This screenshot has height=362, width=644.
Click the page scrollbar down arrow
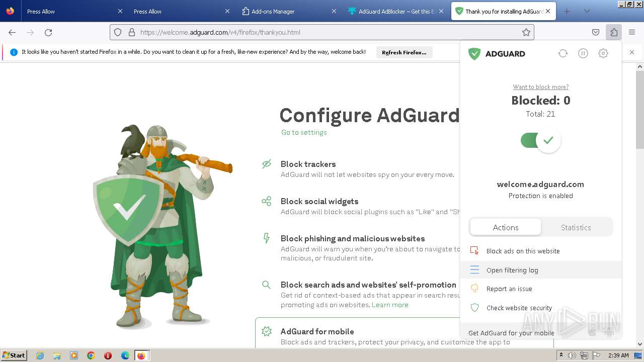pyautogui.click(x=640, y=344)
